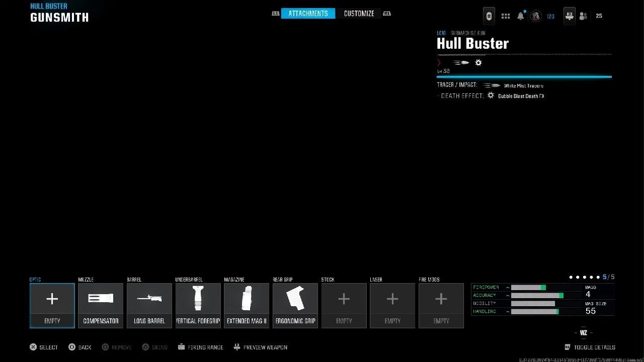Open the Customize tab
Screen dimensions: 644x362
[359, 14]
